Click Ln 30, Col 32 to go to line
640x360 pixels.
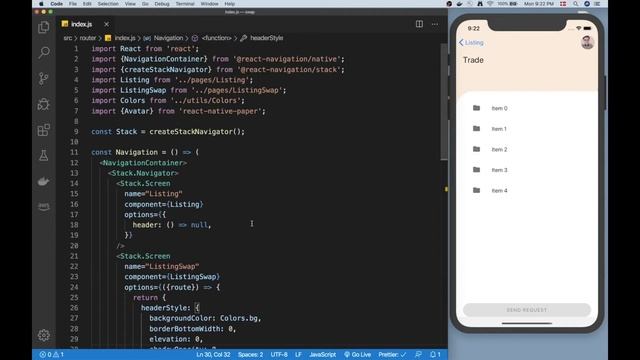(213, 354)
